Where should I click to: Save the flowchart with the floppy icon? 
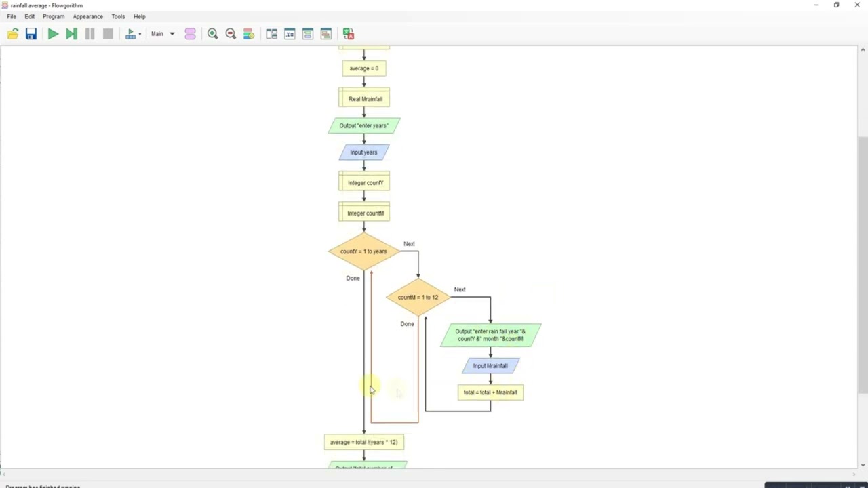(x=31, y=34)
